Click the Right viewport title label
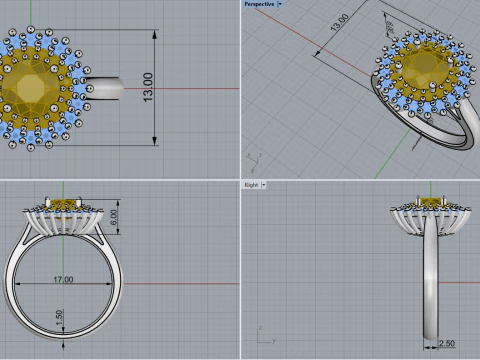This screenshot has height=360, width=480. point(251,185)
